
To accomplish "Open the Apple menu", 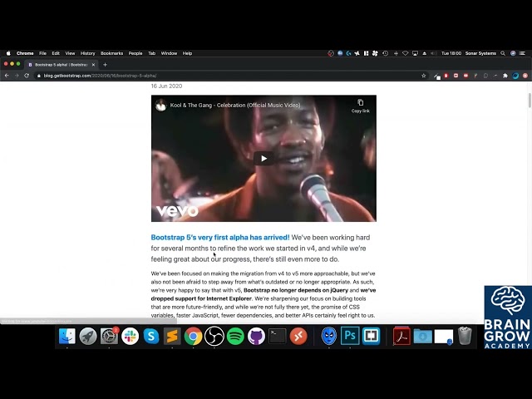I will click(x=8, y=53).
